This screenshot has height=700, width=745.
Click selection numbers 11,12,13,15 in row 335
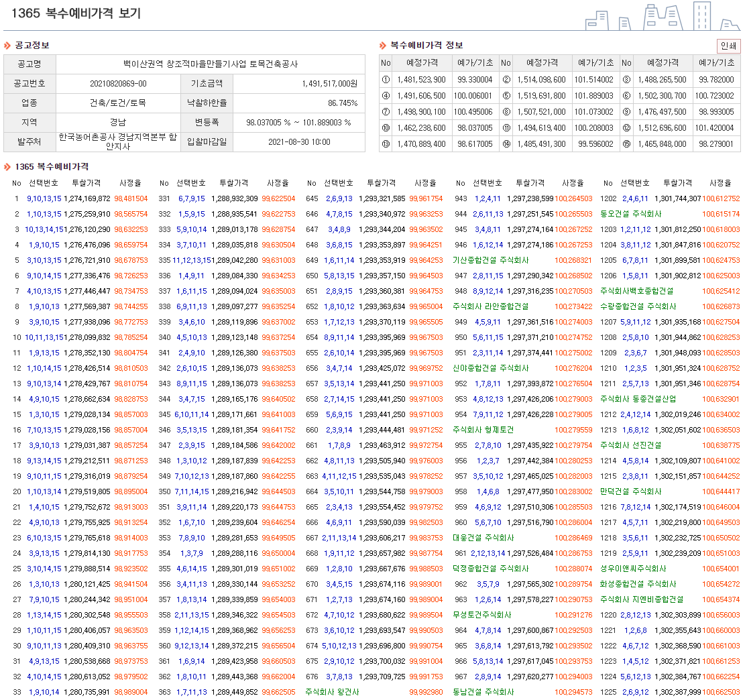pyautogui.click(x=192, y=260)
